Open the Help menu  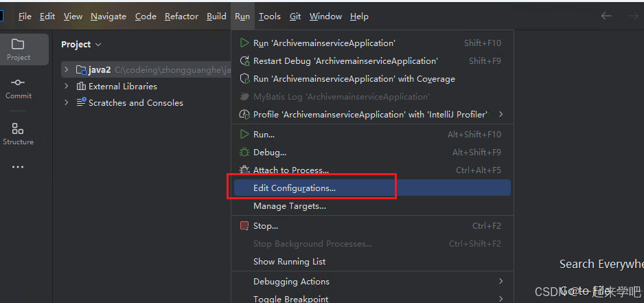359,16
